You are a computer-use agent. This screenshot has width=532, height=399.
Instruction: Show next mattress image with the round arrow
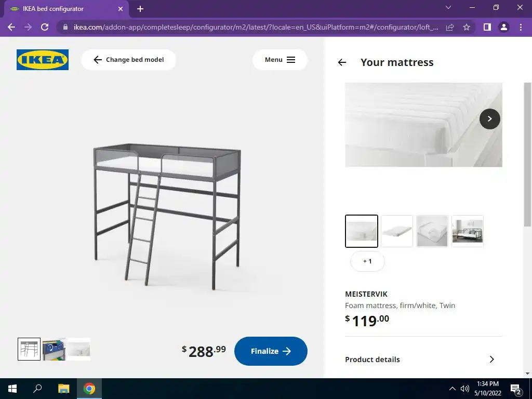489,119
